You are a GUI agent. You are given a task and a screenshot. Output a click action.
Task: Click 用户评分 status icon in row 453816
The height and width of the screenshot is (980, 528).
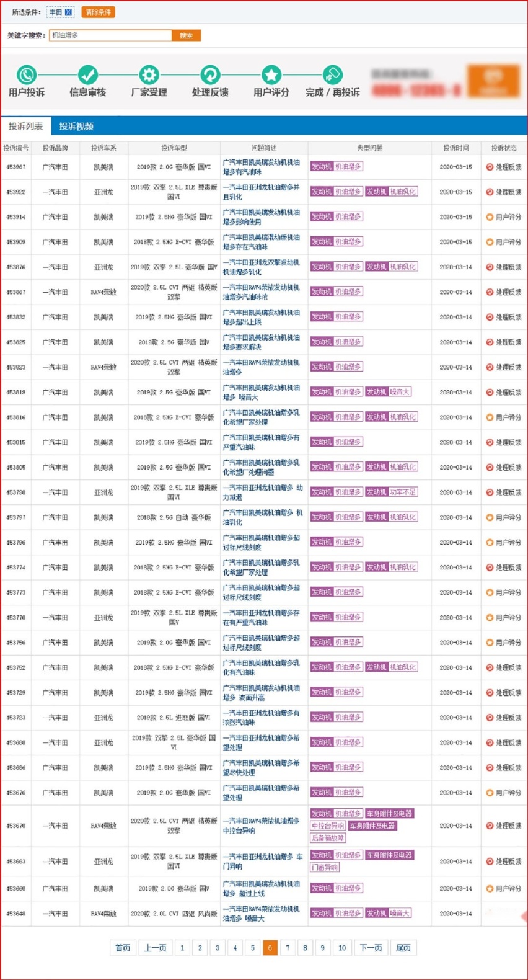tap(490, 417)
